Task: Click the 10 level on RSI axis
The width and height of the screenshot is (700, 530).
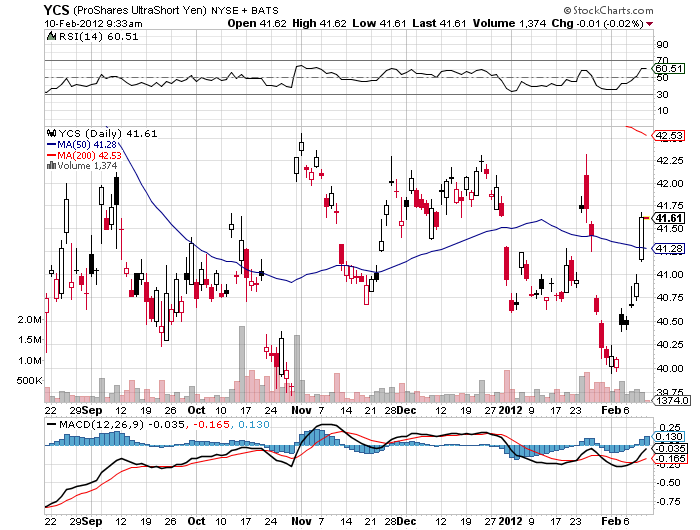Action: (x=662, y=111)
